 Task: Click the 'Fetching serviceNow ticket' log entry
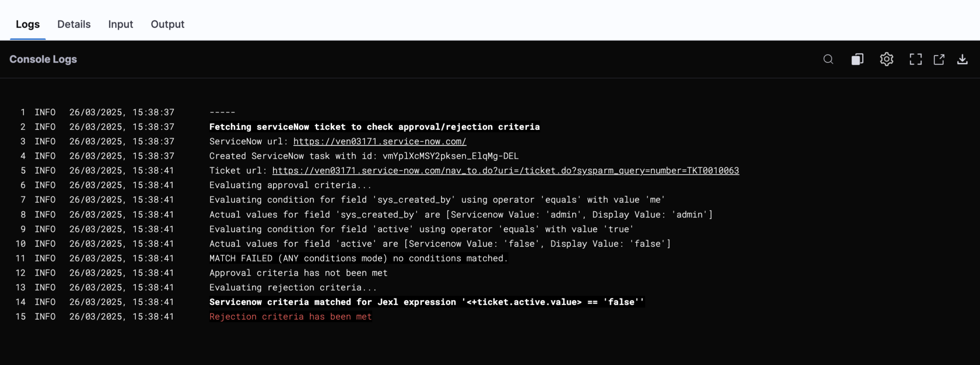coord(374,127)
